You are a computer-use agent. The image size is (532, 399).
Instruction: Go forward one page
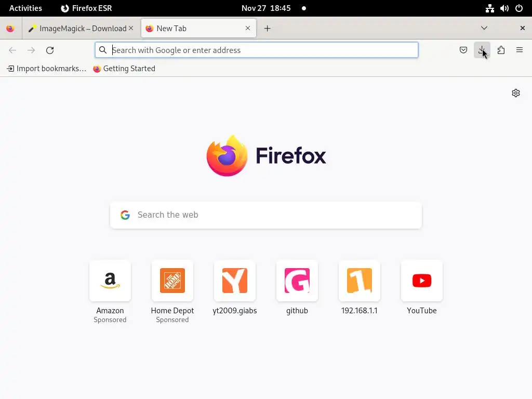(x=31, y=50)
